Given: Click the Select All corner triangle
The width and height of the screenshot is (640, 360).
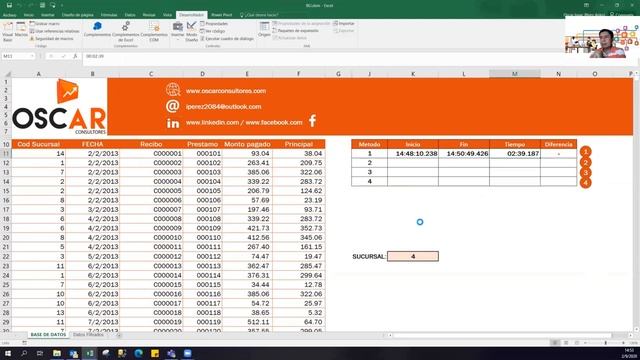Looking at the screenshot, I should point(7,74).
